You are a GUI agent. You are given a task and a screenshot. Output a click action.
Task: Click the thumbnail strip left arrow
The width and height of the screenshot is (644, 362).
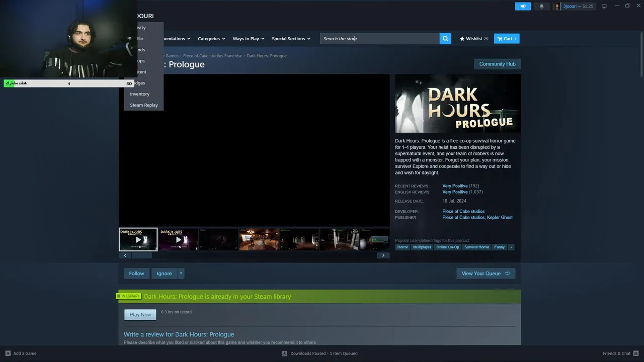tap(125, 255)
